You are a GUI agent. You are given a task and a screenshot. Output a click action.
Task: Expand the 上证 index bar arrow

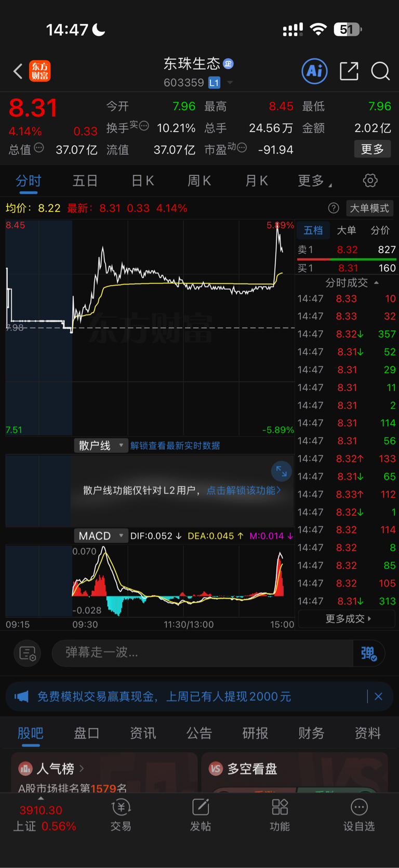[x=41, y=798]
